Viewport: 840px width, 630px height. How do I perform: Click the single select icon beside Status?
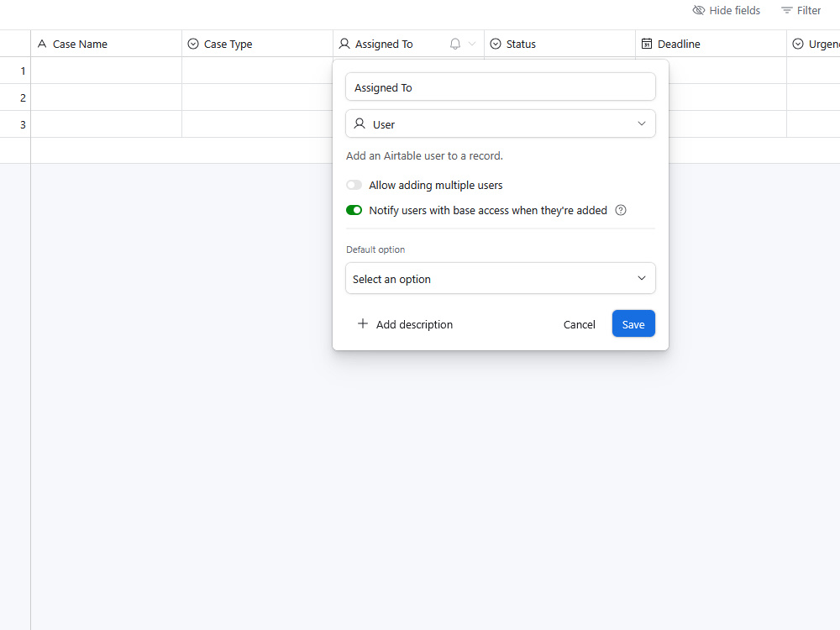tap(496, 44)
